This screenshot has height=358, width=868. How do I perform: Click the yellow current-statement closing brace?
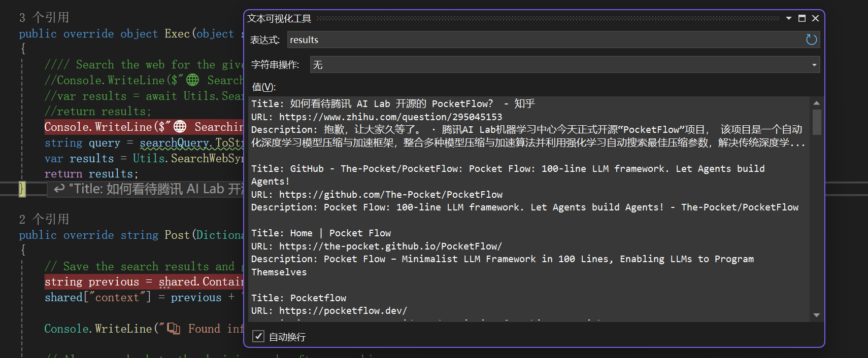click(x=22, y=189)
